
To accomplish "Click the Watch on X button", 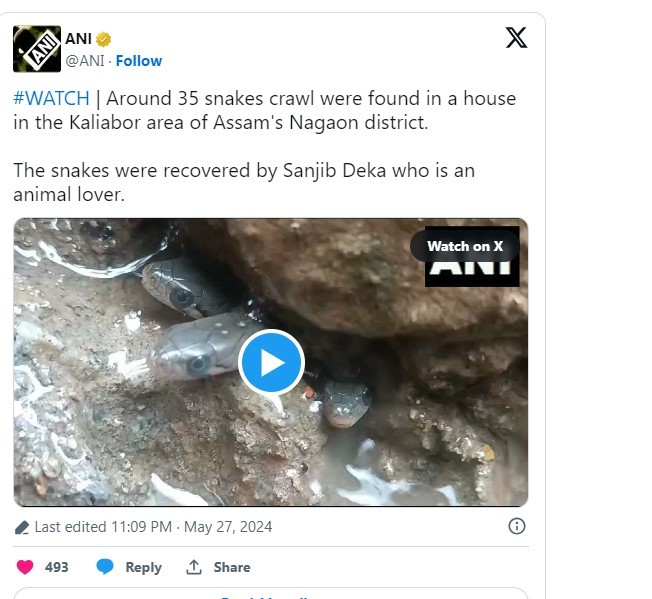I will [465, 246].
